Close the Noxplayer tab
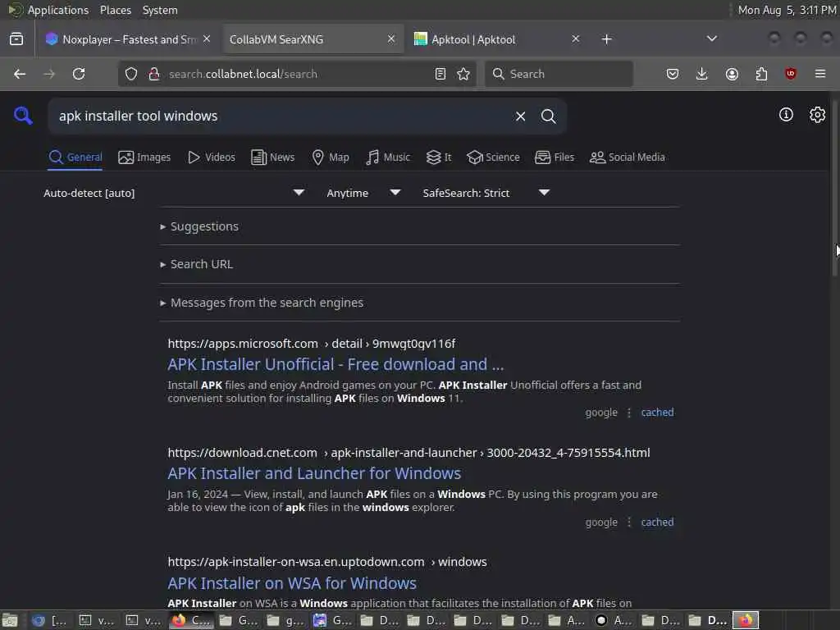840x630 pixels. 207,39
